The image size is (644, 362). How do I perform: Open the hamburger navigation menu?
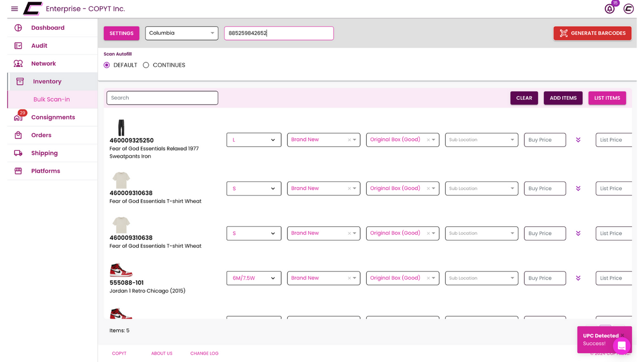14,9
